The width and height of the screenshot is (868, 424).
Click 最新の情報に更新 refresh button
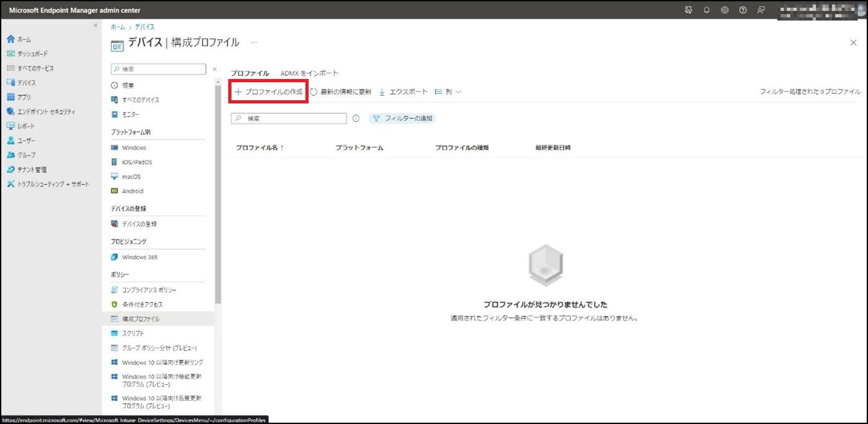tap(341, 92)
